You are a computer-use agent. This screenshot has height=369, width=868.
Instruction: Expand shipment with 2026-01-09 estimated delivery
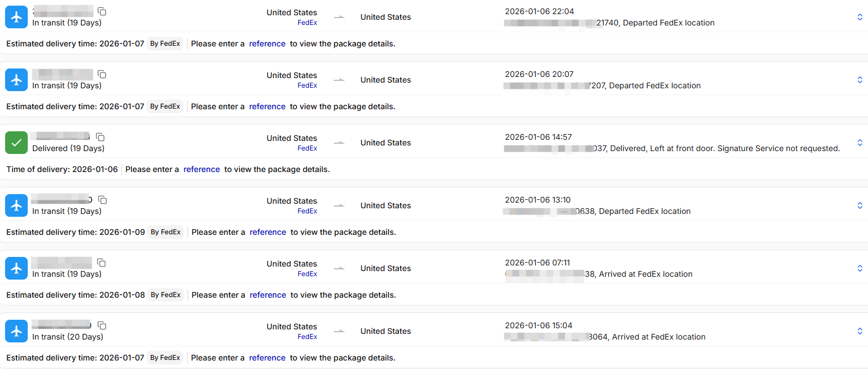[x=860, y=205]
